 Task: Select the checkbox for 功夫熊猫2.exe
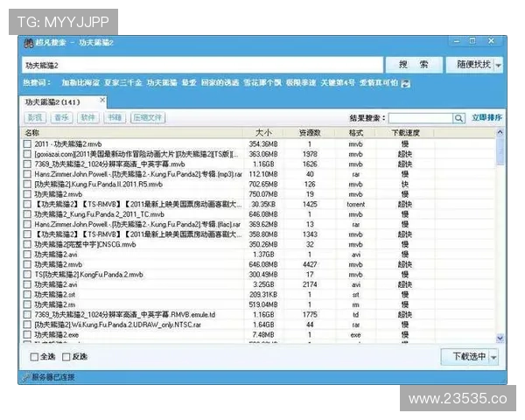pos(27,334)
